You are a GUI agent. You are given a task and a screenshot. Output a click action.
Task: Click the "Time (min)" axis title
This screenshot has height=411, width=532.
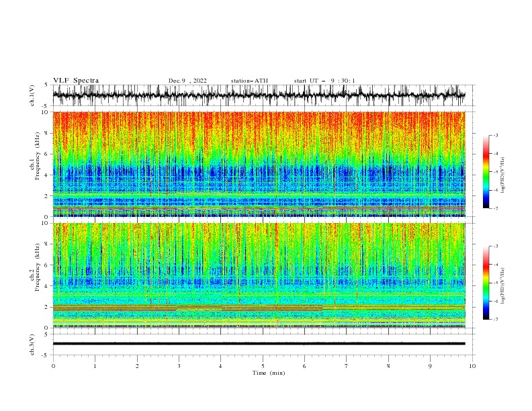click(x=269, y=373)
